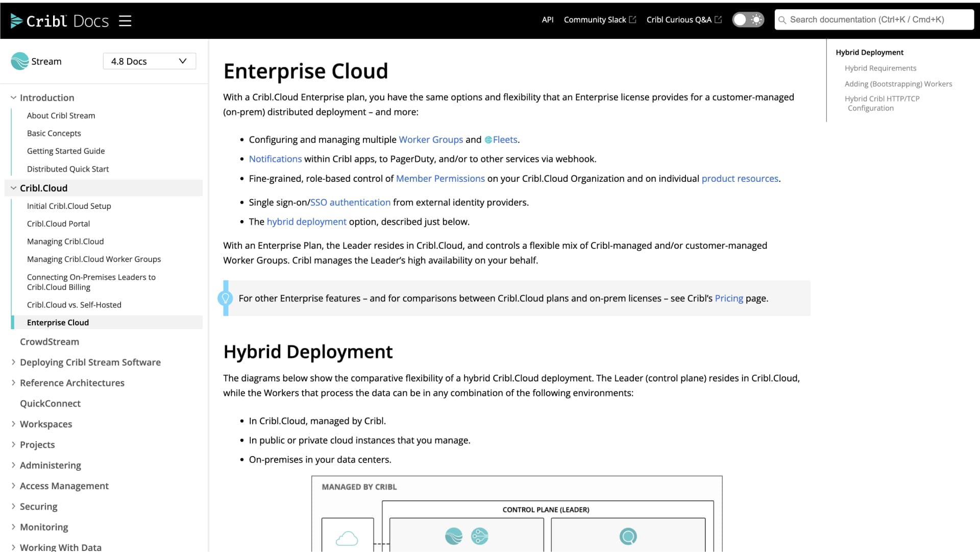Open Initial Cribl.Cloud Setup page
This screenshot has width=980, height=552.
(x=69, y=206)
